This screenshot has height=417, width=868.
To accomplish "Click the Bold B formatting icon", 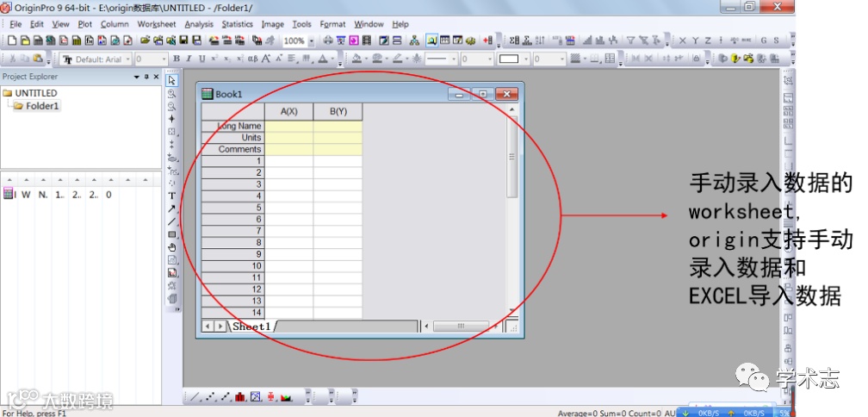I will [x=177, y=59].
